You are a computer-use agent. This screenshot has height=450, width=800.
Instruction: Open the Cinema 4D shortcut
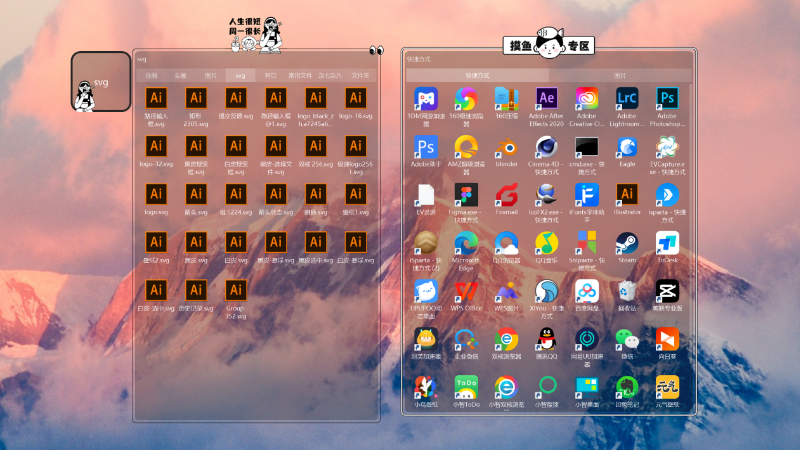(x=547, y=147)
